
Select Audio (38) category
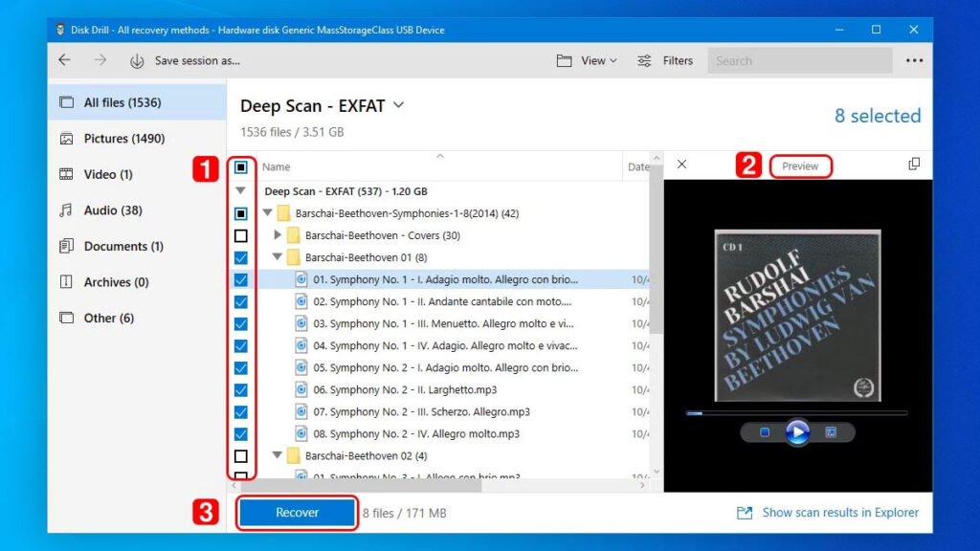point(137,210)
